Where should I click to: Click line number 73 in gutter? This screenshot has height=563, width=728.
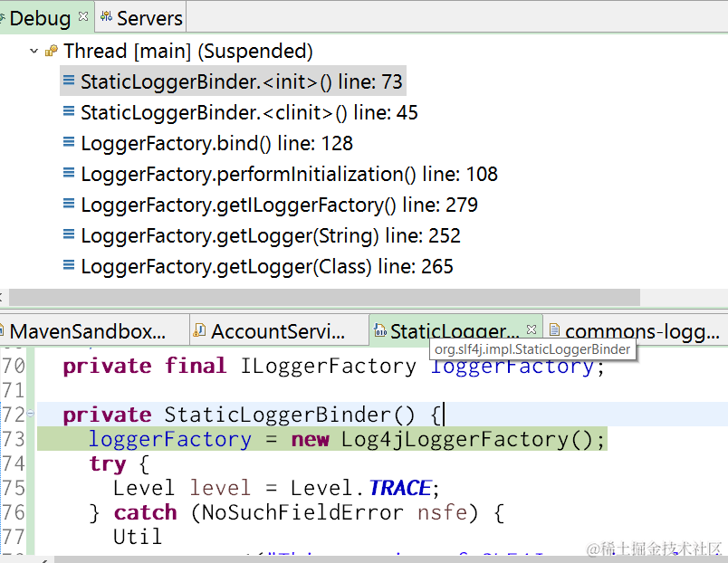[13, 439]
